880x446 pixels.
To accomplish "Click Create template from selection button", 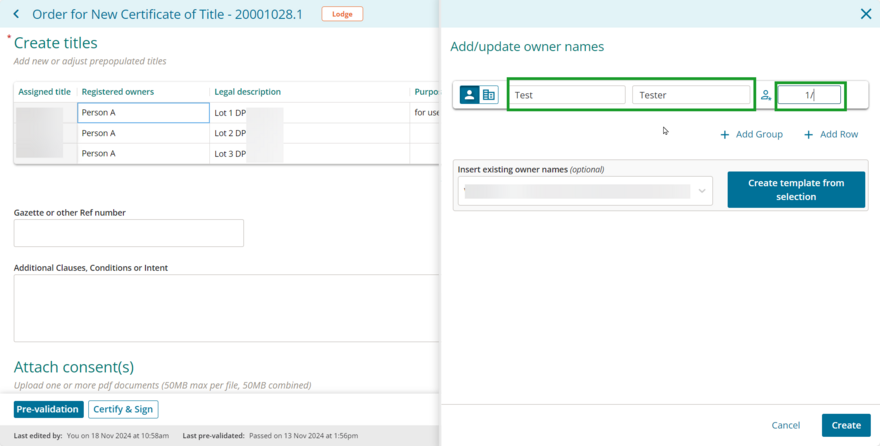I will (796, 190).
